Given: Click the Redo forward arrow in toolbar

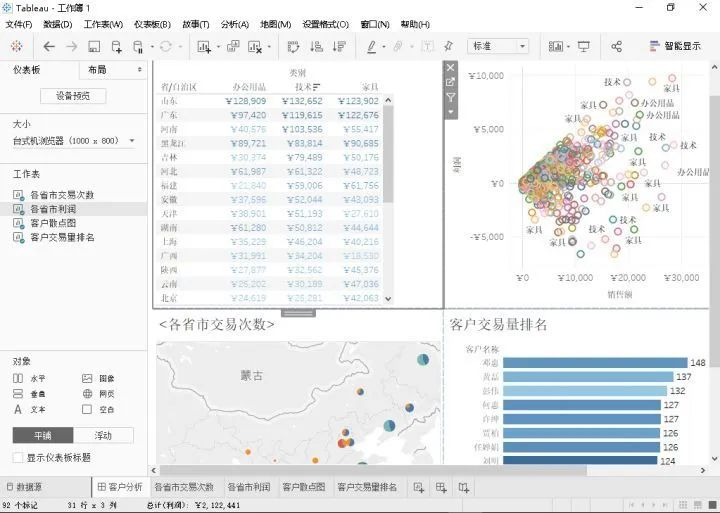Looking at the screenshot, I should pyautogui.click(x=72, y=46).
